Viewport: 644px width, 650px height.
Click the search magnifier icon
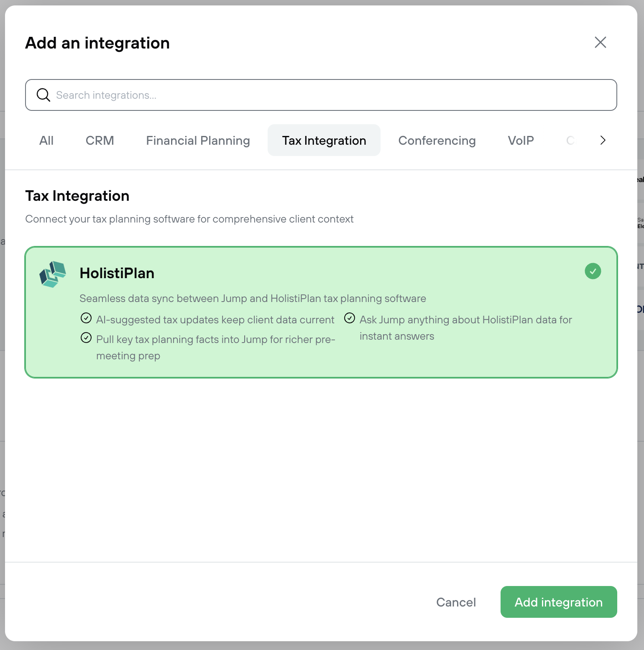(43, 95)
